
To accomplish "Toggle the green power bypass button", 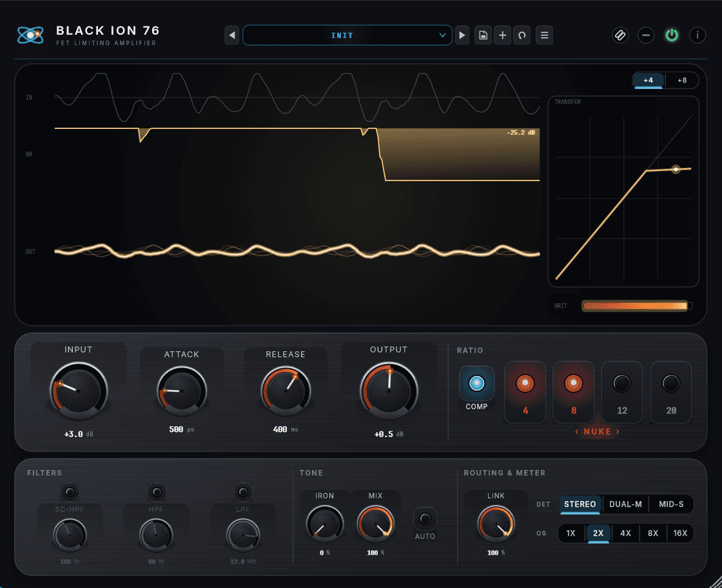I will (672, 35).
